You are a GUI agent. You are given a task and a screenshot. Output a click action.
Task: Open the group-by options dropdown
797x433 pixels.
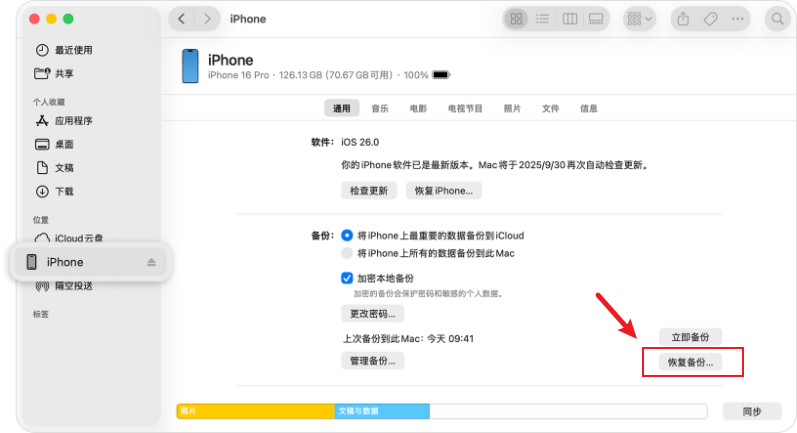pyautogui.click(x=639, y=19)
